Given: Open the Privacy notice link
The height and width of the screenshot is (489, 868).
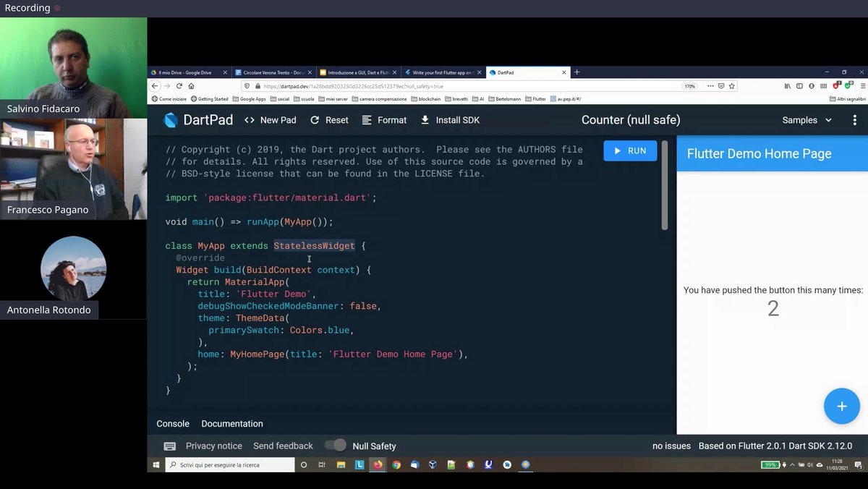Looking at the screenshot, I should [214, 446].
